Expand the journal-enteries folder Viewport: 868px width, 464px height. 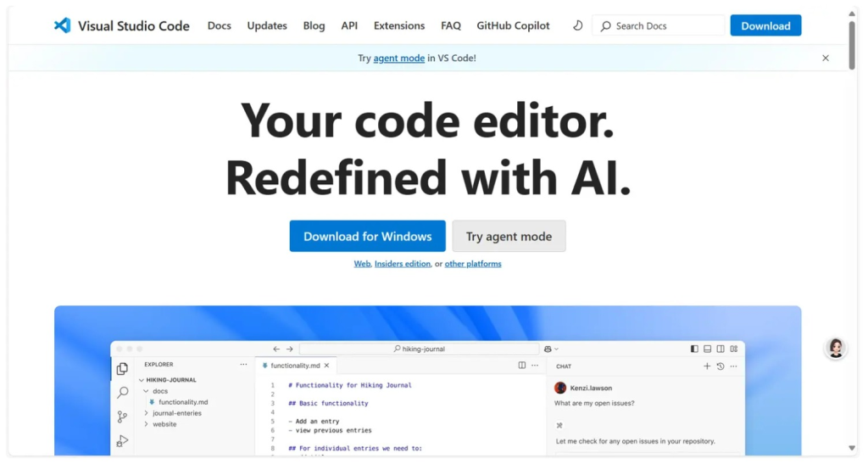(x=146, y=413)
